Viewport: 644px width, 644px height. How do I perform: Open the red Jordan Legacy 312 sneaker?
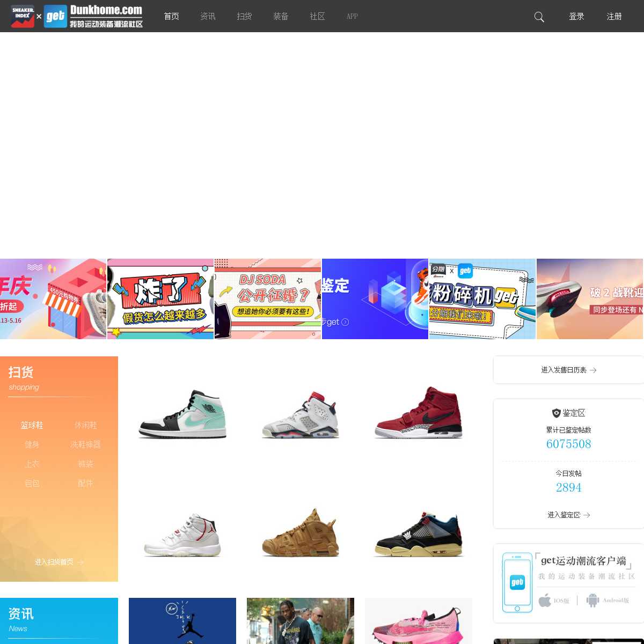(x=419, y=412)
